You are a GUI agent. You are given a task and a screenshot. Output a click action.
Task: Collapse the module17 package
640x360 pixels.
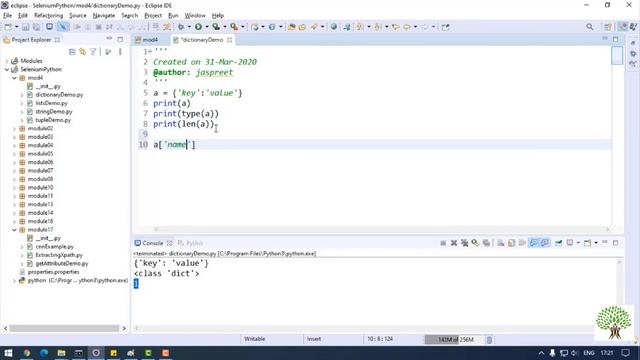14,230
